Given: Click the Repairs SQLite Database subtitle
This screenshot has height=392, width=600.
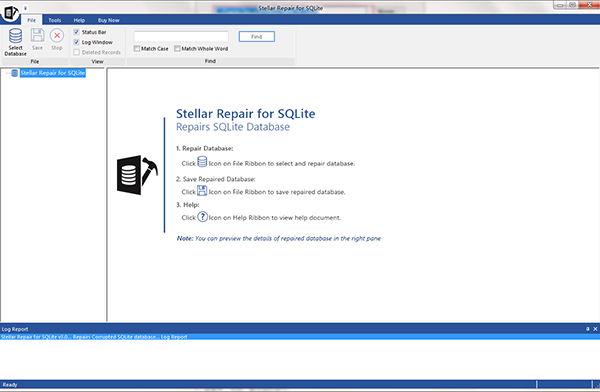Looking at the screenshot, I should (x=233, y=127).
